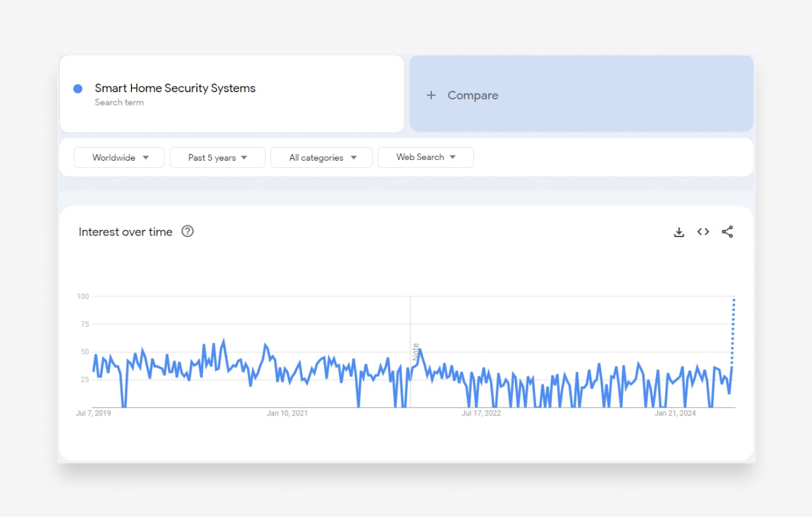This screenshot has height=517, width=812.
Task: Select the Jan 21, 2024 axis label
Action: (x=675, y=414)
